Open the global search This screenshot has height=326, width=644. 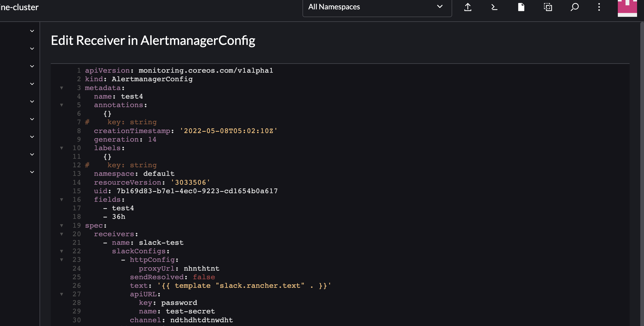(574, 7)
